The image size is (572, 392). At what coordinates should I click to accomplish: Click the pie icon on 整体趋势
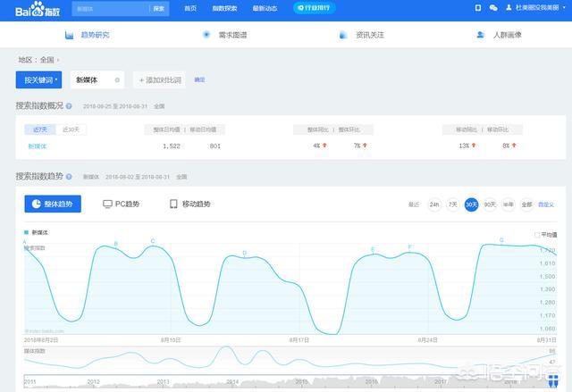[36, 204]
